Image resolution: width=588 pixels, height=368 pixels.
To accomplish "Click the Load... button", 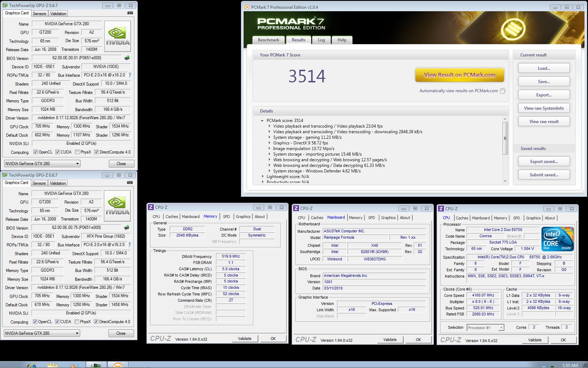I will [x=544, y=68].
